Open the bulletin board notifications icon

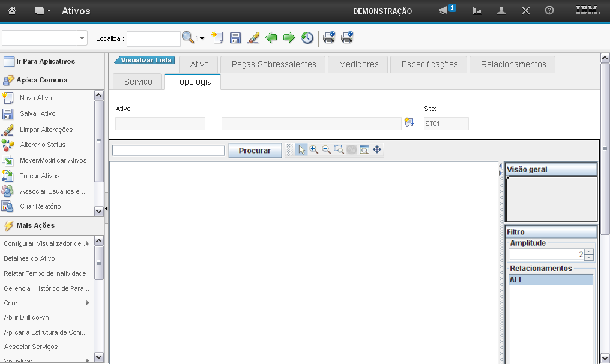[444, 11]
